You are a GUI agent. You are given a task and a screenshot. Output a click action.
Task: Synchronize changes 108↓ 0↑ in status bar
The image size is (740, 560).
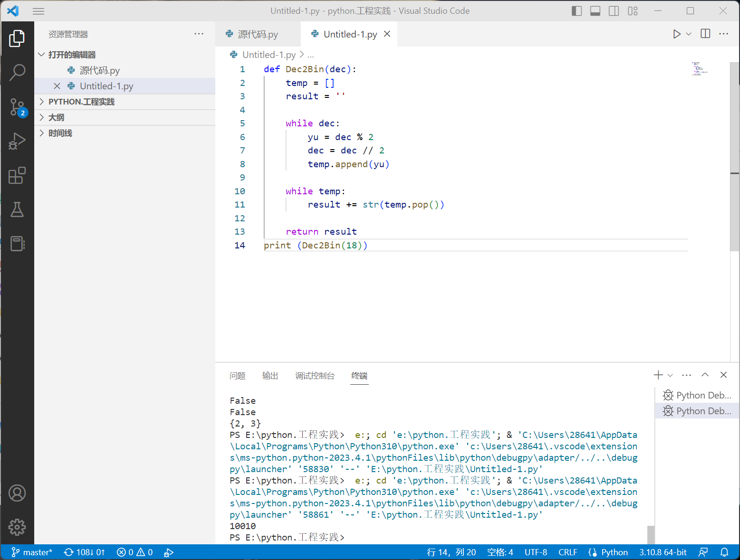85,552
